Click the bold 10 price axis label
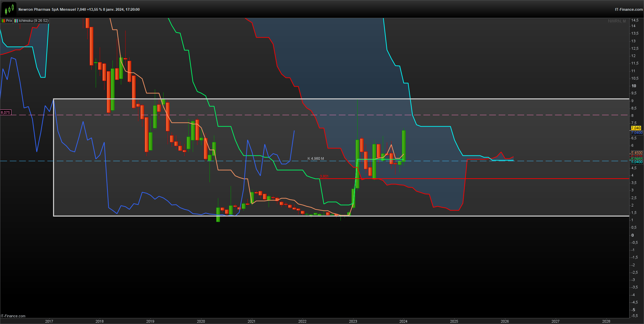This screenshot has height=324, width=644. coord(634,86)
